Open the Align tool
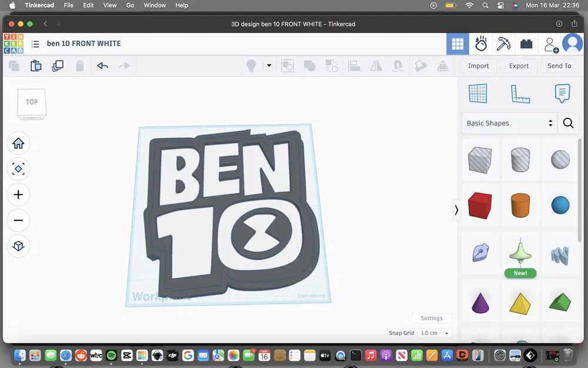This screenshot has width=588, height=368. [354, 66]
